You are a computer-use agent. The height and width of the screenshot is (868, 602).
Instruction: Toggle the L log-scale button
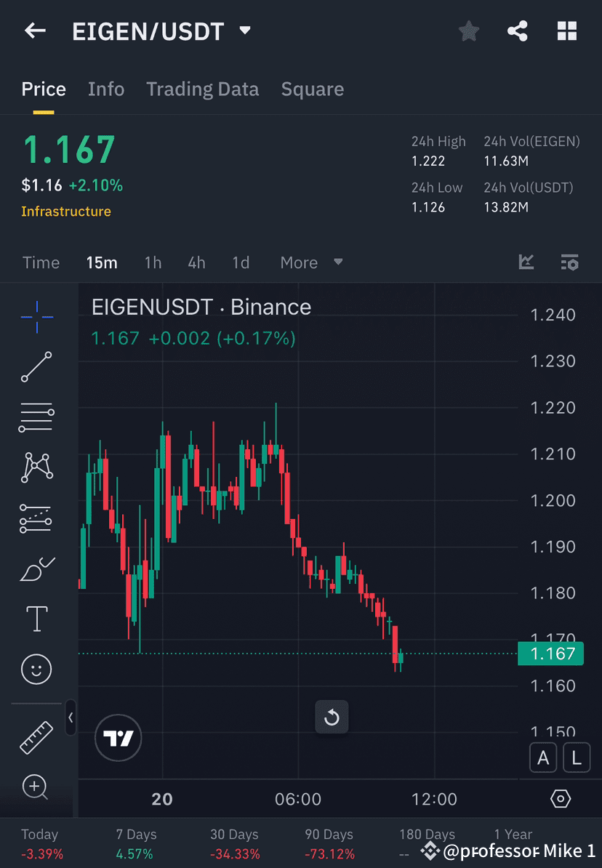click(x=576, y=758)
